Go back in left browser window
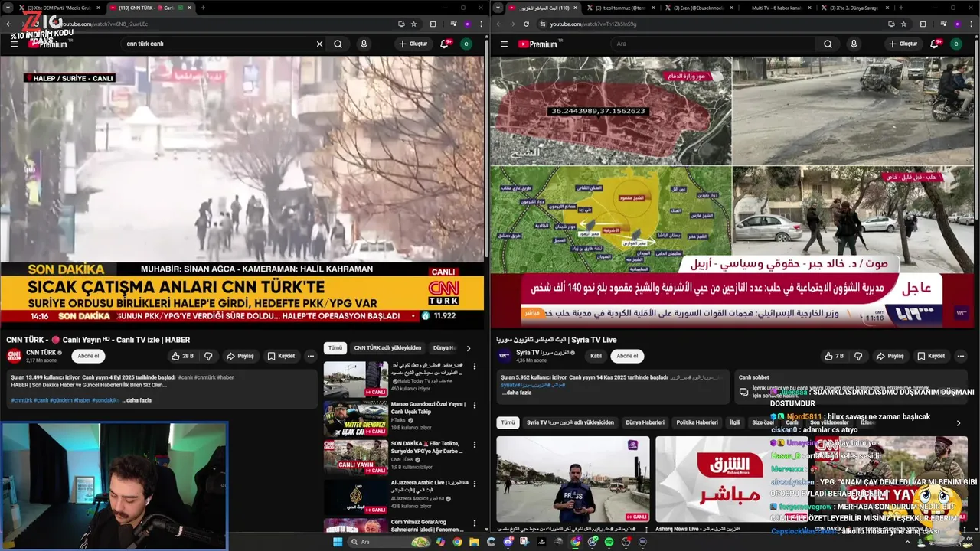980x551 pixels. point(8,24)
